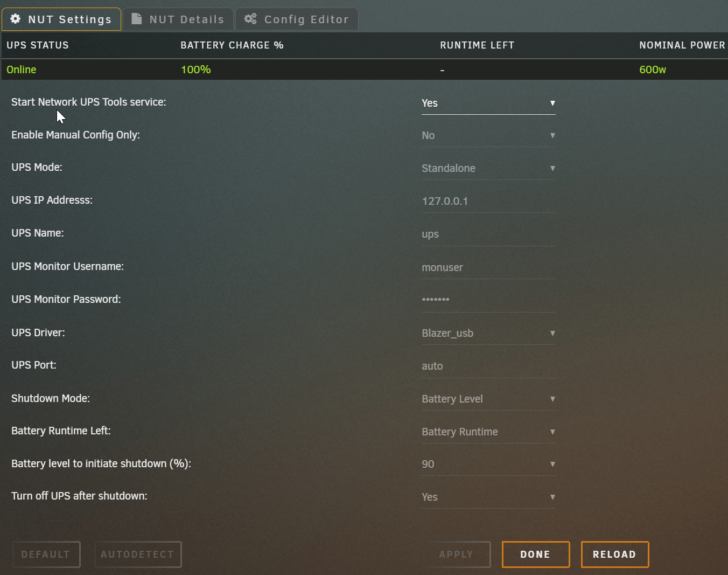
Task: Expand Turn off UPS after shutdown dropdown
Action: 488,497
